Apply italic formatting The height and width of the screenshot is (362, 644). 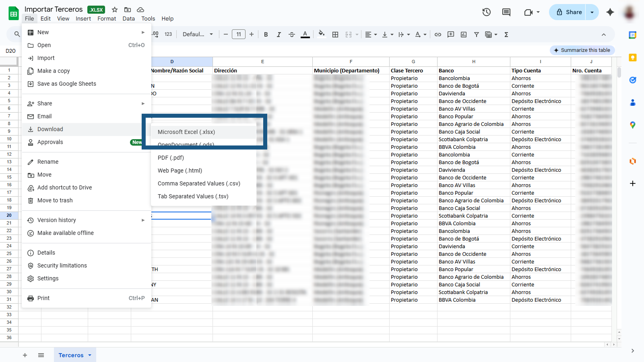[x=279, y=35]
